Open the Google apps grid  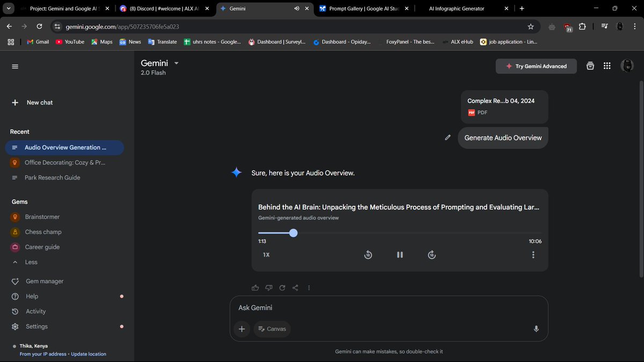tap(607, 66)
